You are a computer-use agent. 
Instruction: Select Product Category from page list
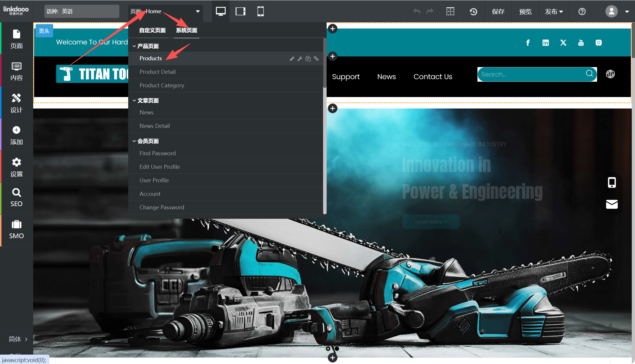[162, 85]
